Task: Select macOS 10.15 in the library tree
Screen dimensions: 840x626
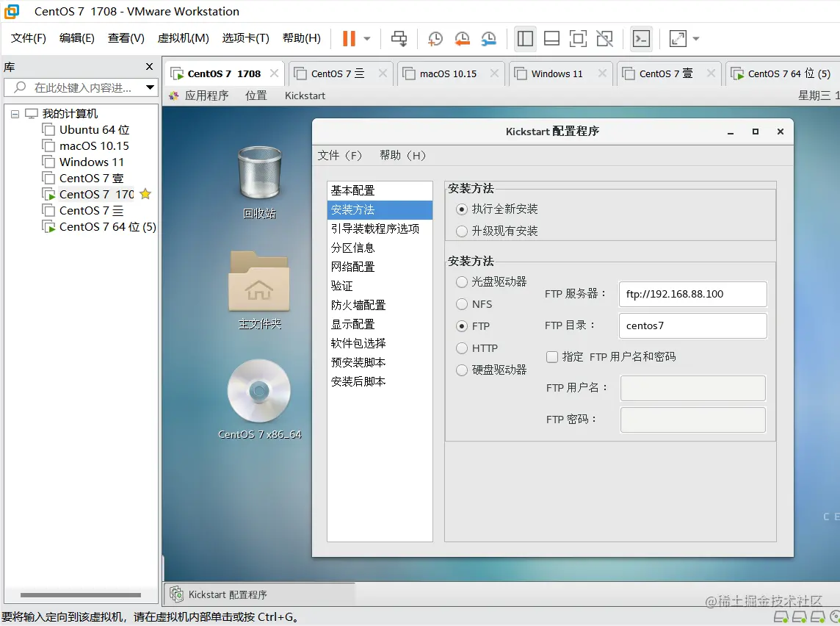Action: pos(86,145)
